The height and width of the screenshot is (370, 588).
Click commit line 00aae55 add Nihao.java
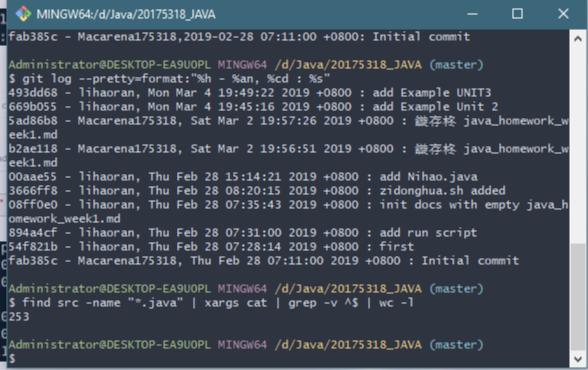tap(243, 177)
